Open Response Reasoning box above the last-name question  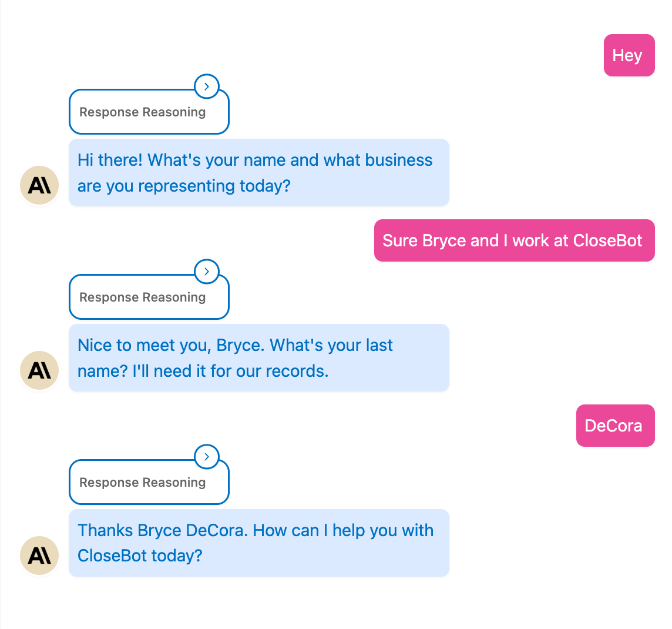[143, 297]
